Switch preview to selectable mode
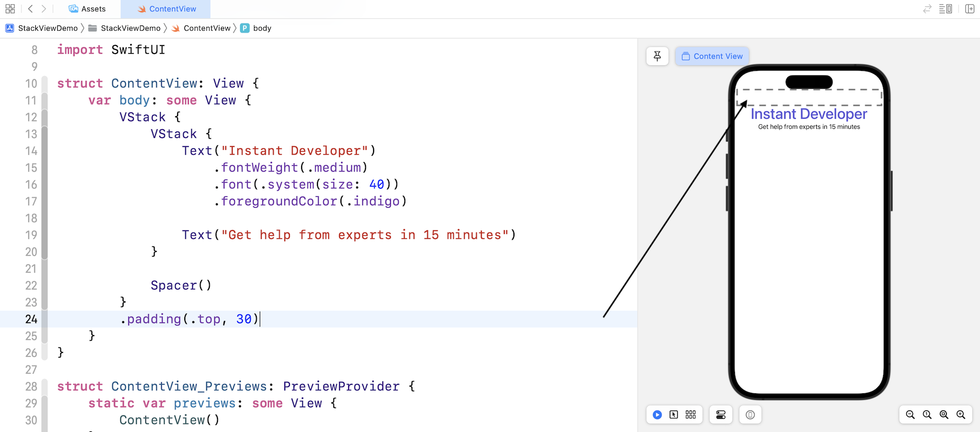This screenshot has width=980, height=432. [x=674, y=415]
